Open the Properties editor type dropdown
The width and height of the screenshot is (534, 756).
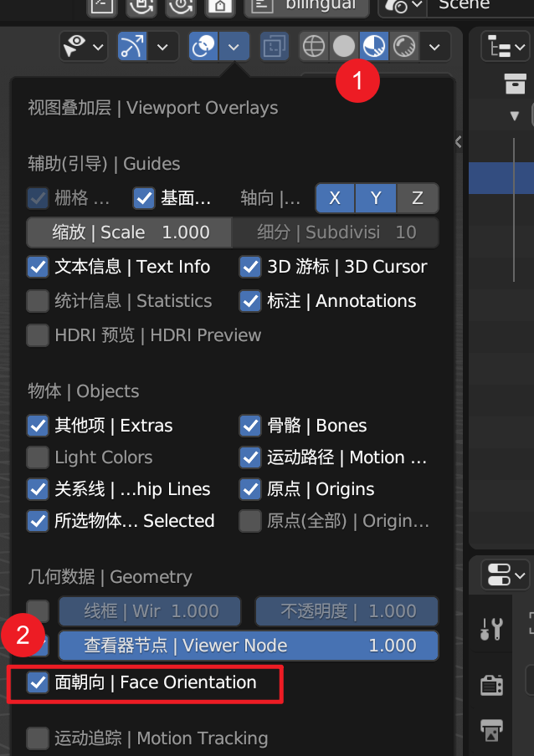click(506, 575)
